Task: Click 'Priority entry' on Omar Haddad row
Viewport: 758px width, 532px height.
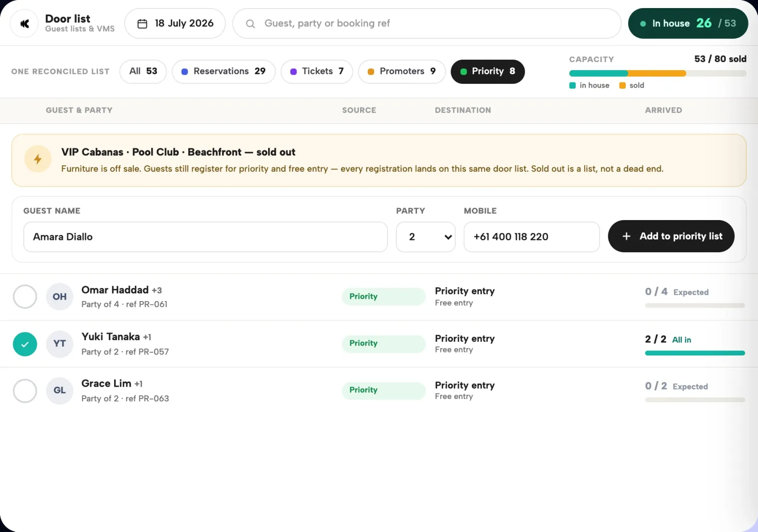Action: pyautogui.click(x=465, y=291)
